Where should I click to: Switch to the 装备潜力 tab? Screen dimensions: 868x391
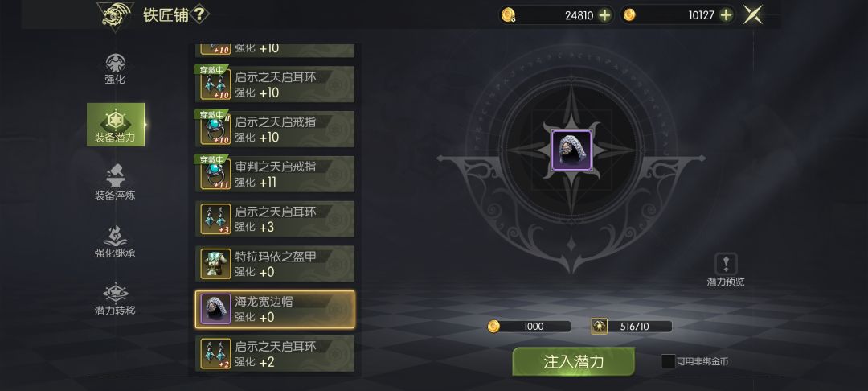(116, 125)
